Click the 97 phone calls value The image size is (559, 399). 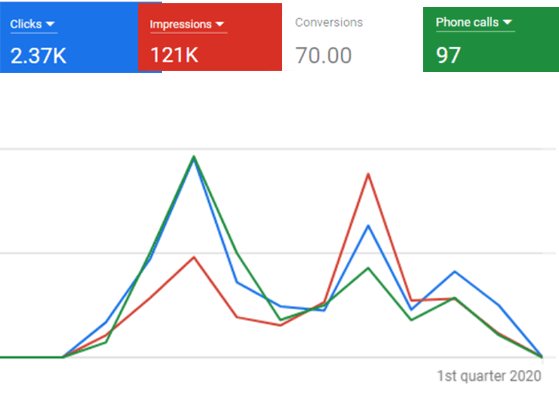click(x=448, y=56)
